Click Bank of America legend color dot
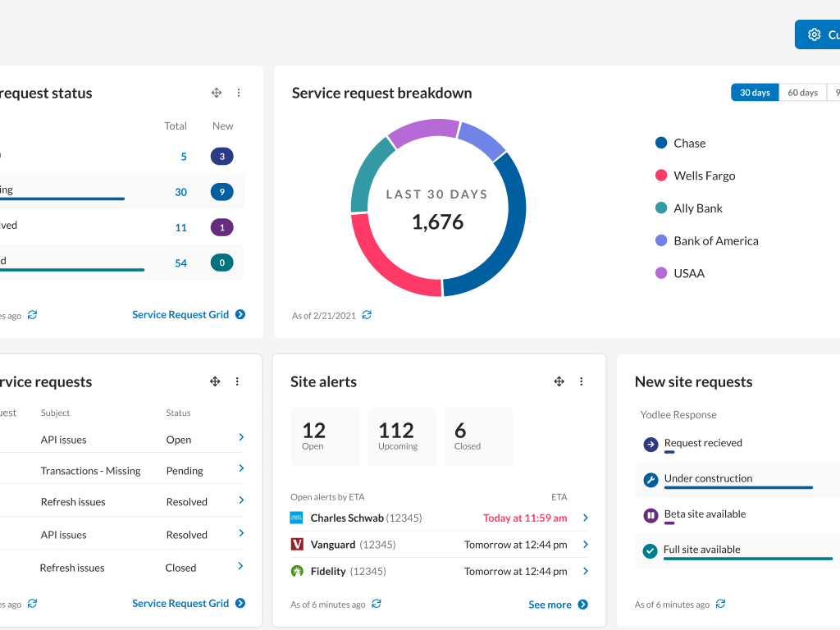Screen dimensions: 840x630 click(x=661, y=240)
